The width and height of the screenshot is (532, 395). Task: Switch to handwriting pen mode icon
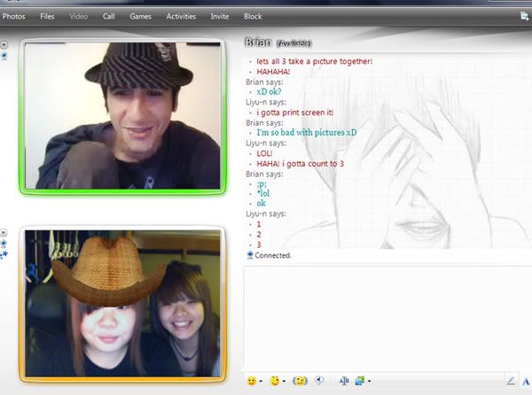point(511,381)
